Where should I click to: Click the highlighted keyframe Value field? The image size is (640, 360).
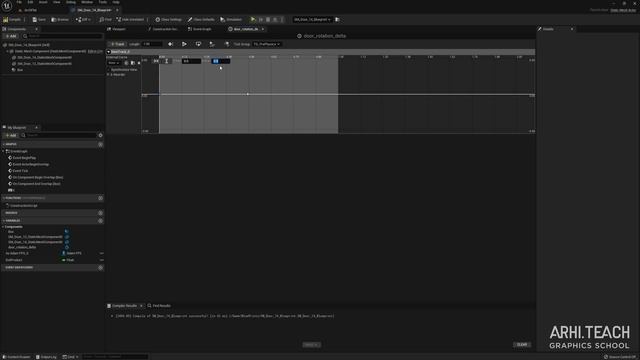220,61
